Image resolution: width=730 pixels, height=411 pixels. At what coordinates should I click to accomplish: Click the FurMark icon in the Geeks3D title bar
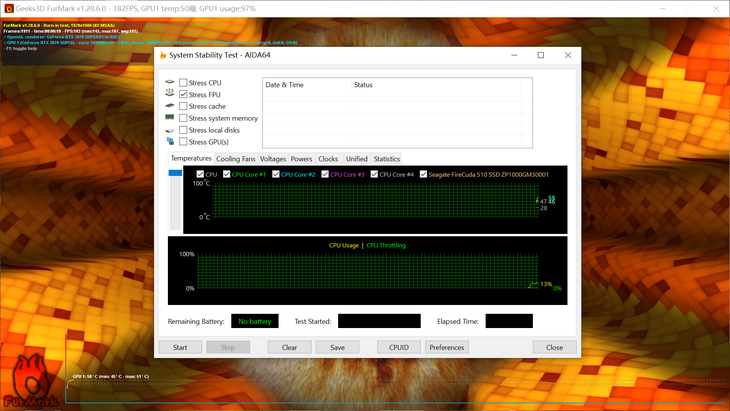tap(9, 8)
